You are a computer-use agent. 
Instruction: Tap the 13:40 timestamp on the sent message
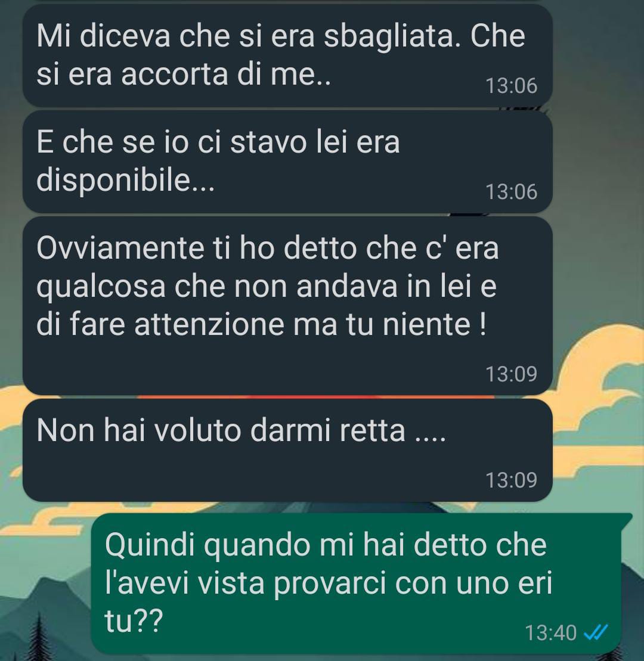(x=550, y=633)
